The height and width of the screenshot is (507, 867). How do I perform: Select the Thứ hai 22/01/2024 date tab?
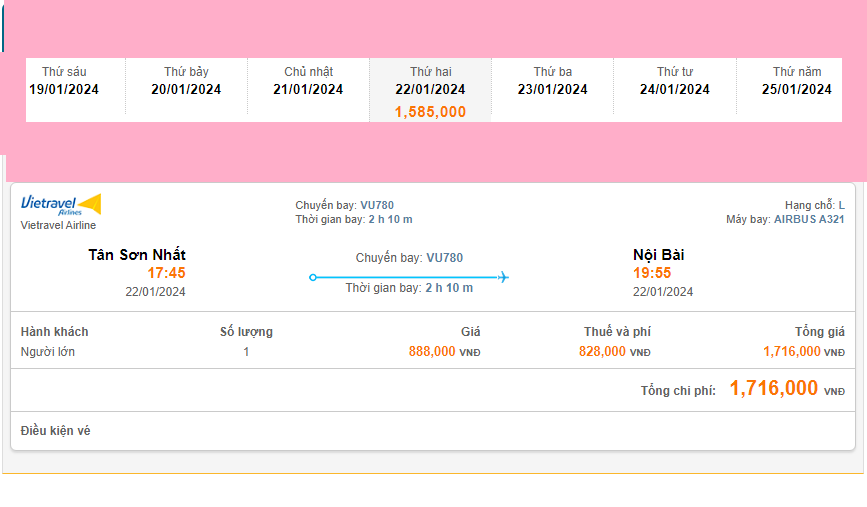click(x=430, y=81)
